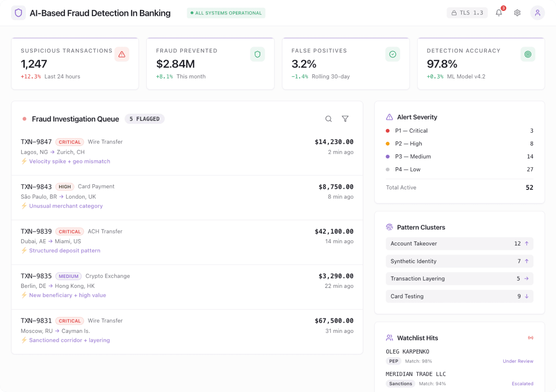Open the notifications bell with 3 alerts
This screenshot has height=392, width=556.
[499, 13]
